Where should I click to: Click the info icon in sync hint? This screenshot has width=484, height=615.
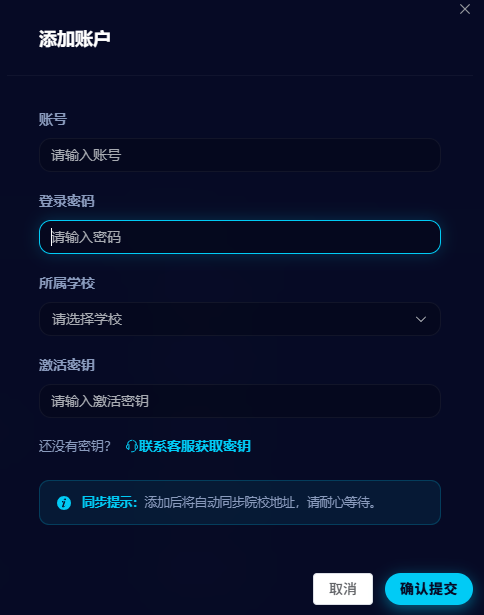coord(64,502)
